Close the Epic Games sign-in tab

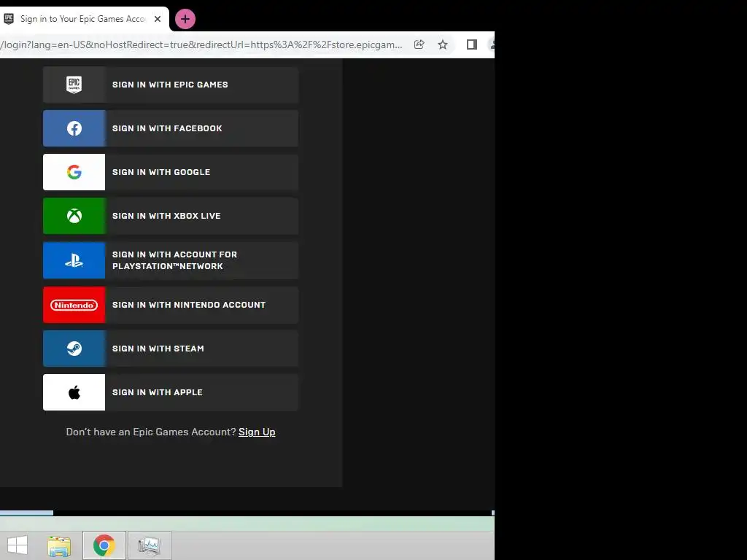(158, 19)
